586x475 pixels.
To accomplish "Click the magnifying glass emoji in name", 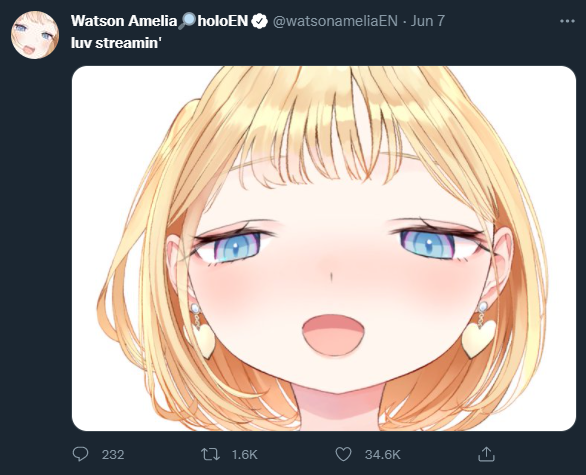I will pyautogui.click(x=186, y=21).
